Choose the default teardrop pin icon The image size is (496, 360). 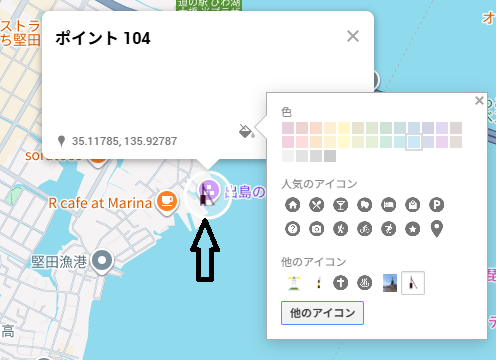tap(437, 229)
